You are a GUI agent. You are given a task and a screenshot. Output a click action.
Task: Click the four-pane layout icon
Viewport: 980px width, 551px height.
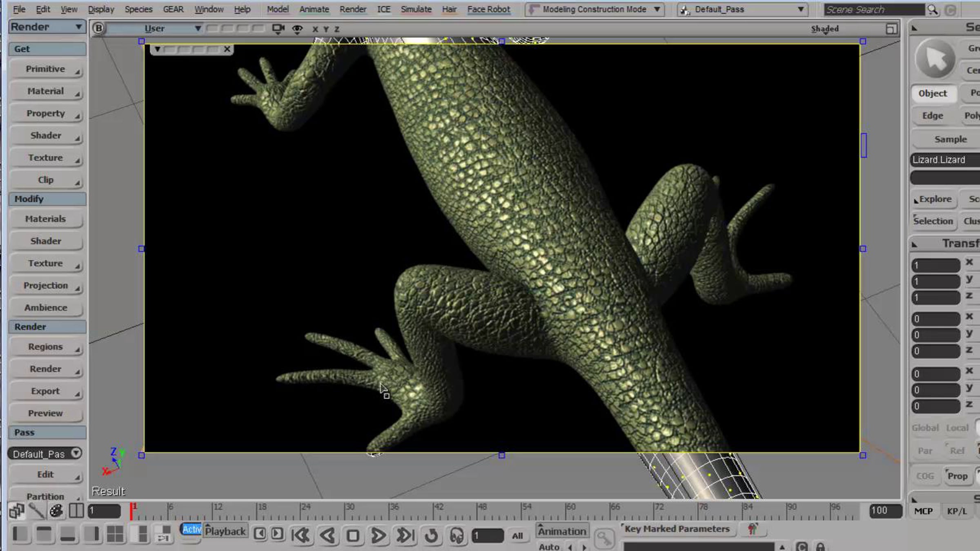[x=115, y=534]
